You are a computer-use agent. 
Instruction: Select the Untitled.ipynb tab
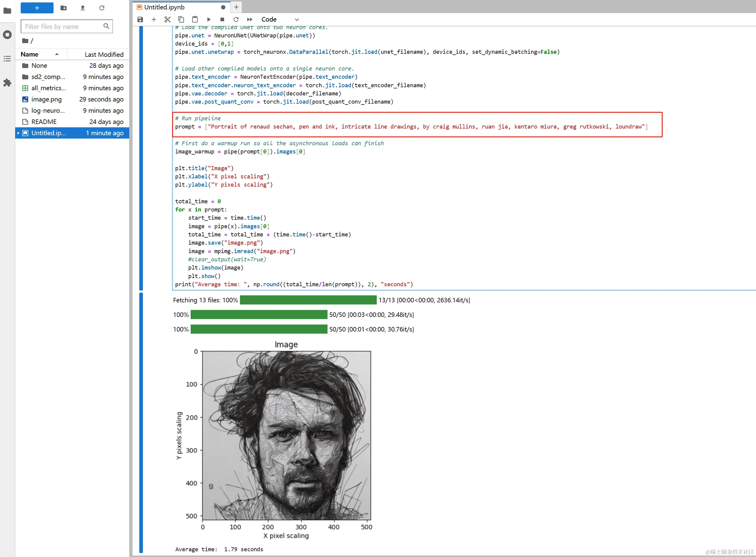(x=165, y=7)
